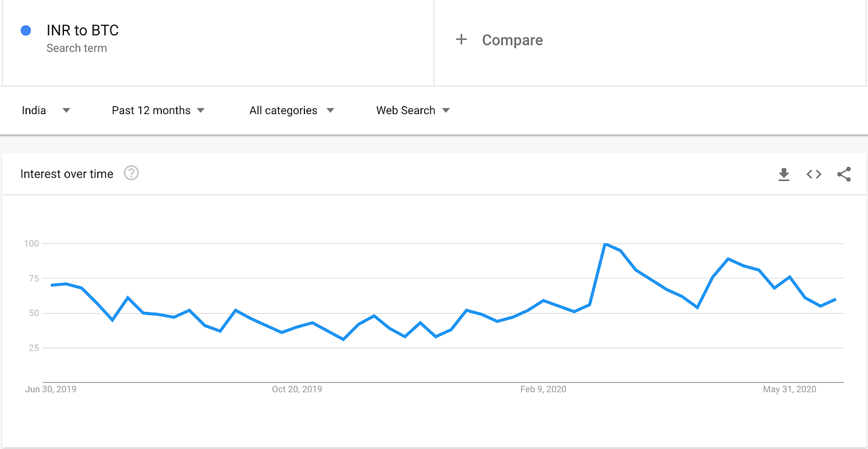Select the Search term label
The width and height of the screenshot is (868, 449).
[77, 47]
